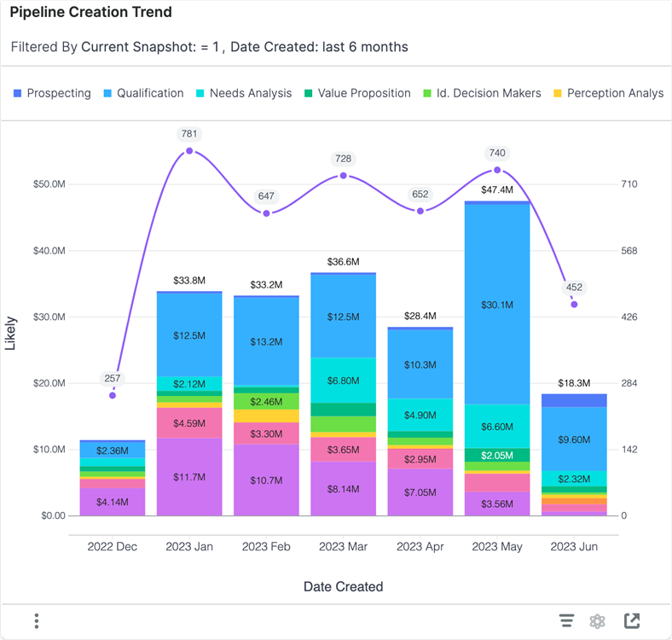Click the stacked lines filter icon
672x640 pixels.
tap(566, 620)
